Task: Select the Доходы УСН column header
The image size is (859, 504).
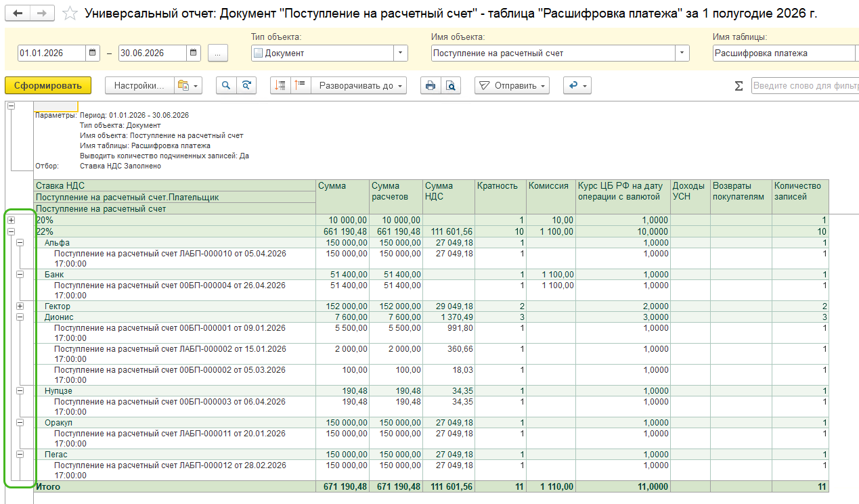Action: 690,197
